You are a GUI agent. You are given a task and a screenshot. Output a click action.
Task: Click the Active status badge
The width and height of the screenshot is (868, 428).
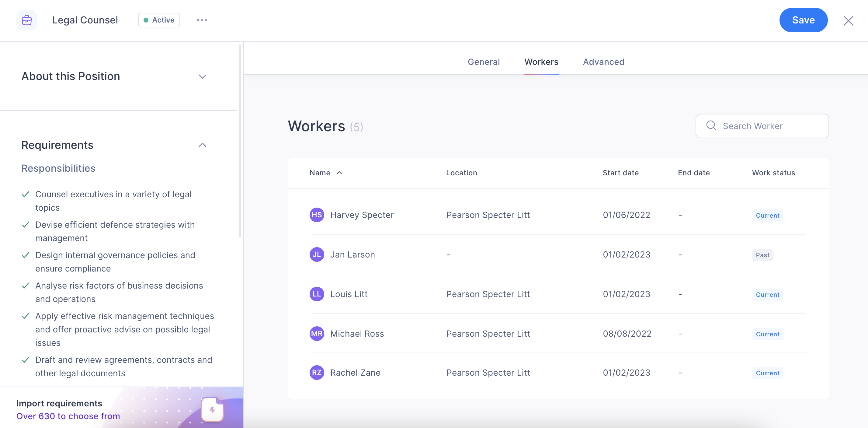[159, 20]
